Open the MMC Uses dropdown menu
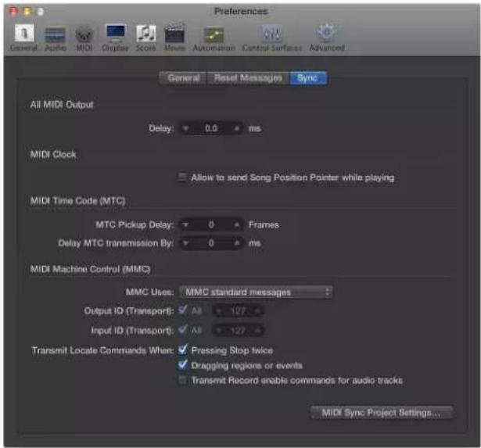The height and width of the screenshot is (448, 481). click(256, 292)
